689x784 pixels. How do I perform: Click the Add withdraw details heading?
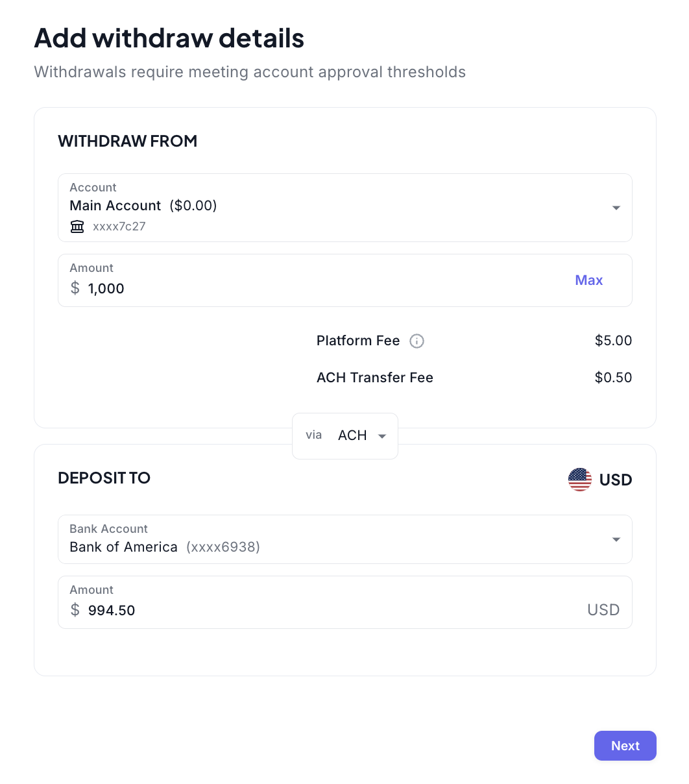(169, 38)
